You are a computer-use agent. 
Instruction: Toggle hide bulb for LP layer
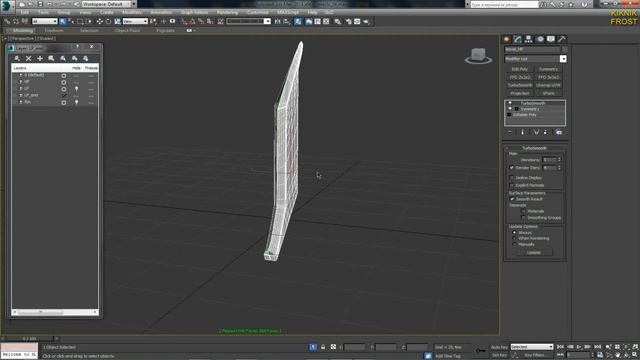(76, 89)
